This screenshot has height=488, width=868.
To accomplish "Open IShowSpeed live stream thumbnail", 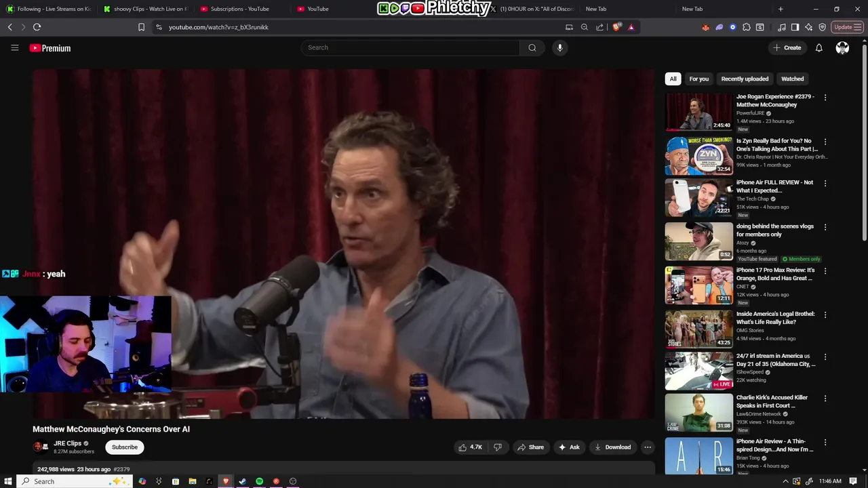I will tap(698, 371).
